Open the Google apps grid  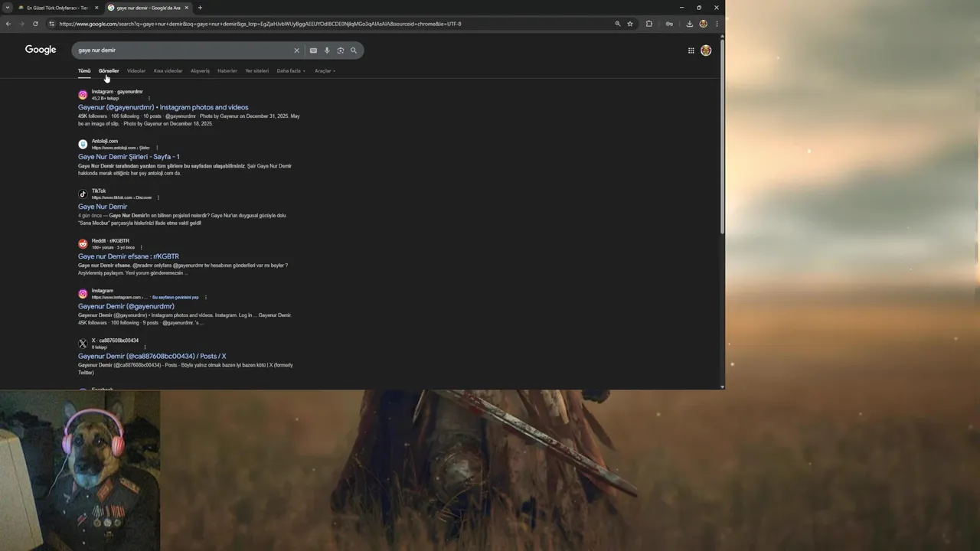(691, 51)
